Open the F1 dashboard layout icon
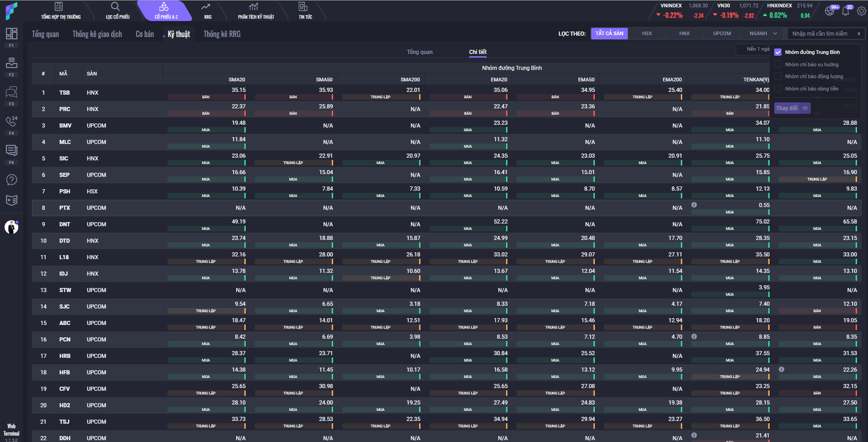 (x=11, y=34)
